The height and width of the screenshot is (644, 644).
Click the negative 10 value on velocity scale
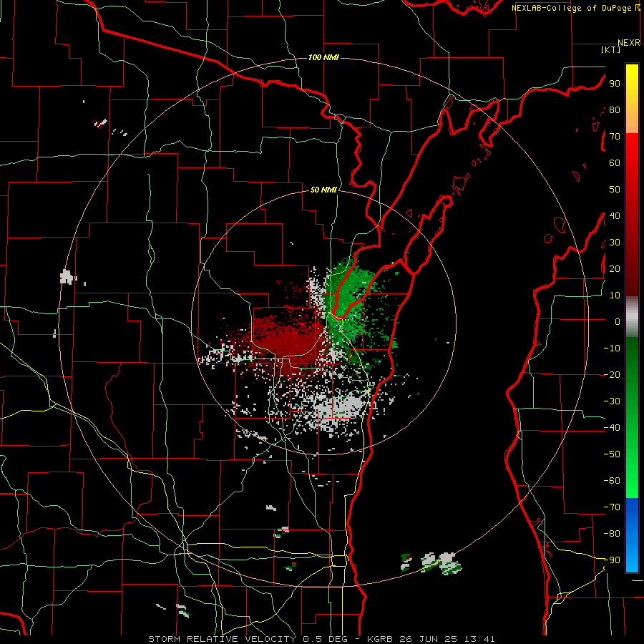point(612,348)
